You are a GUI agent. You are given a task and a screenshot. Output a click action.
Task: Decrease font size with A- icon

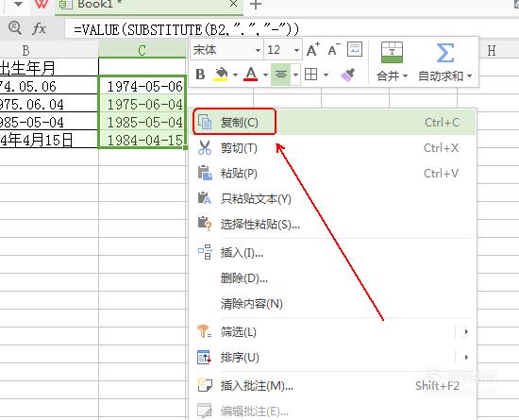[x=334, y=50]
